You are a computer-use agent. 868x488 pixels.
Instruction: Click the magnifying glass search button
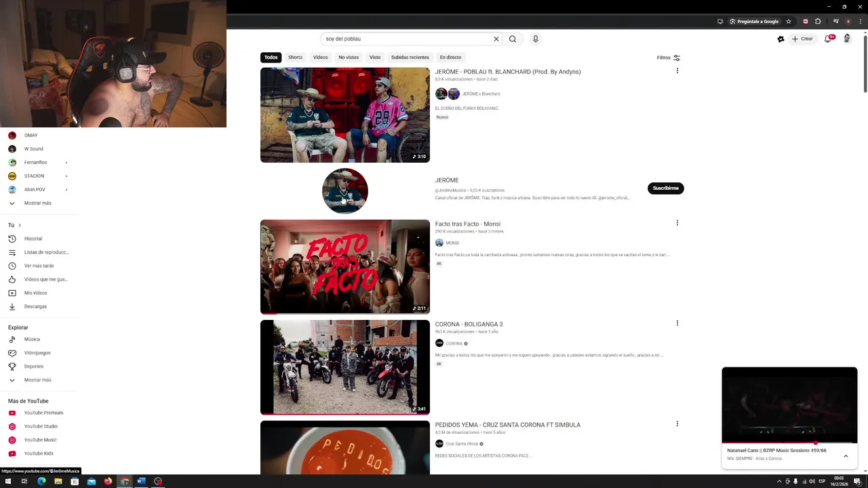click(513, 39)
